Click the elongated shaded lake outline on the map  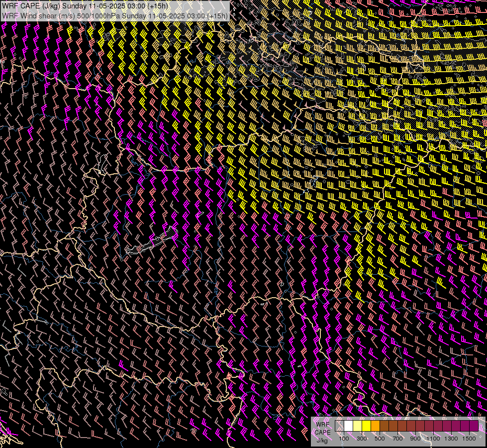point(151,240)
